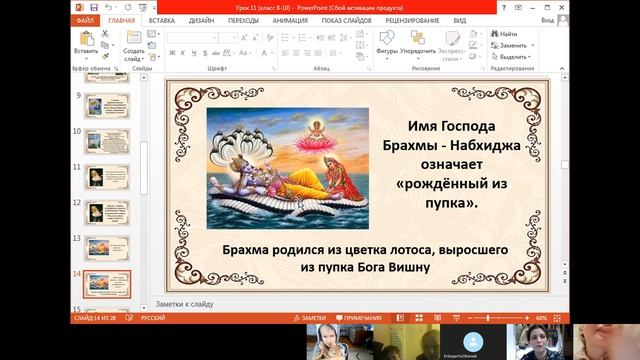Open the font size dropdown
Image resolution: width=640 pixels, height=360 pixels.
coord(235,38)
